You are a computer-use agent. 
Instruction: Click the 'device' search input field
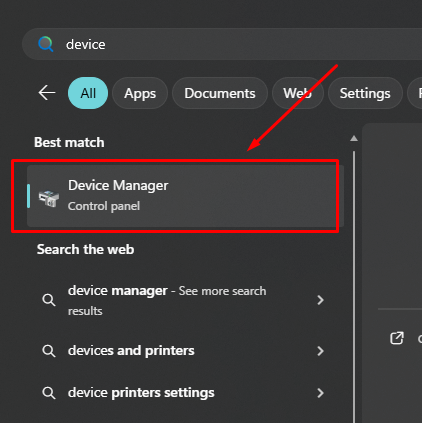[x=222, y=44]
